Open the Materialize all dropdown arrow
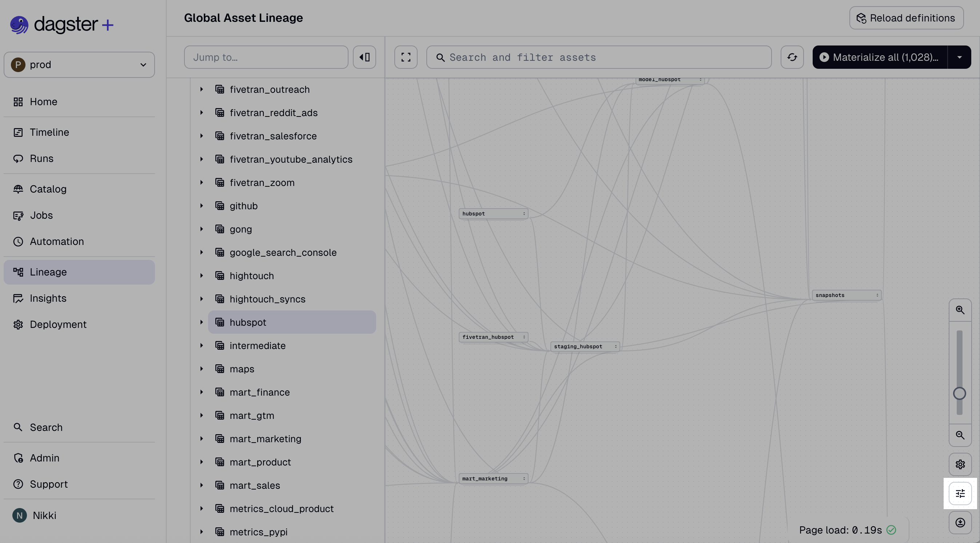Viewport: 980px width, 543px height. [959, 57]
